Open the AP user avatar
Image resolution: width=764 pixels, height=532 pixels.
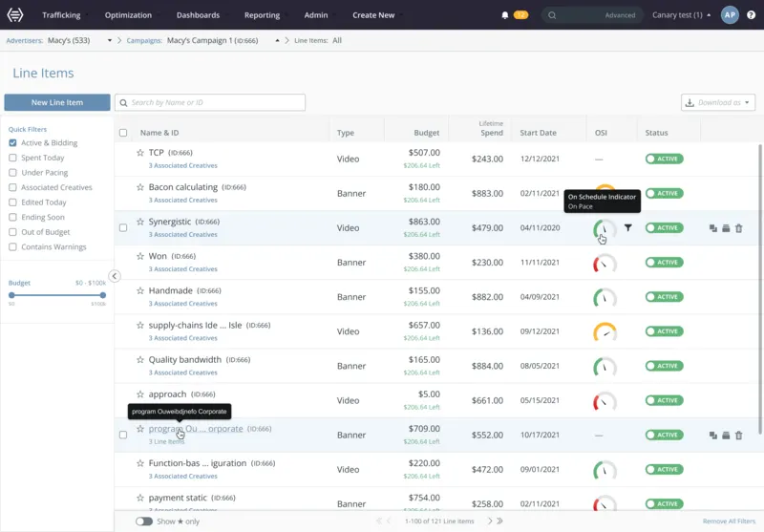[x=730, y=15]
